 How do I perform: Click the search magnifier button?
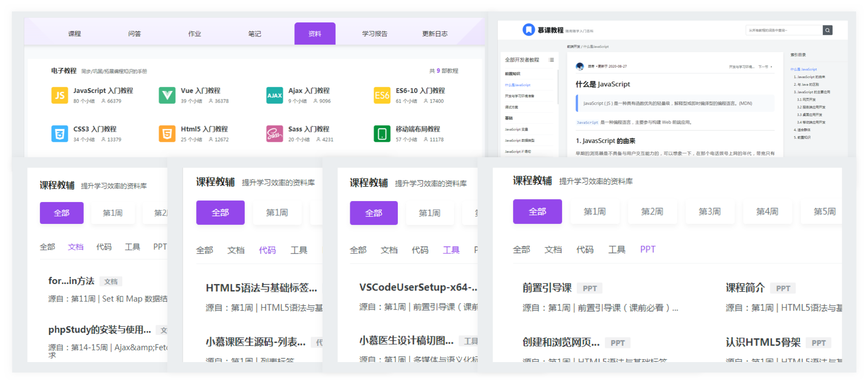tap(828, 30)
